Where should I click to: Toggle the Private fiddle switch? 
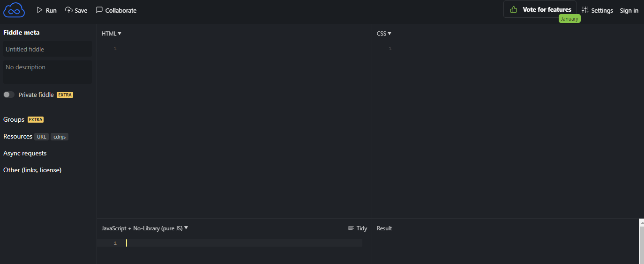point(9,95)
